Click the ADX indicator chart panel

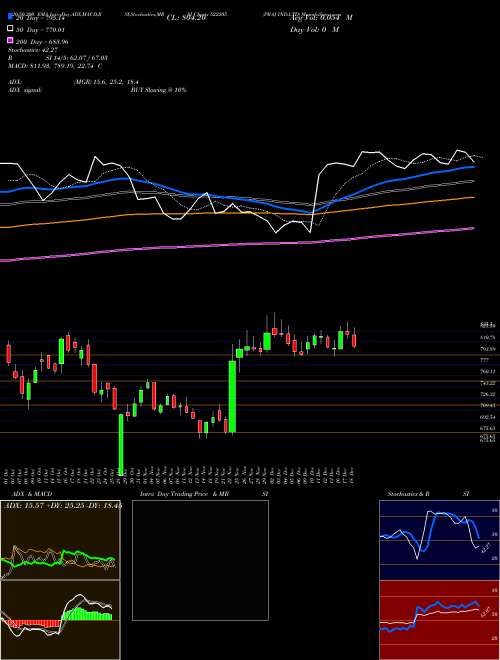pos(60,540)
